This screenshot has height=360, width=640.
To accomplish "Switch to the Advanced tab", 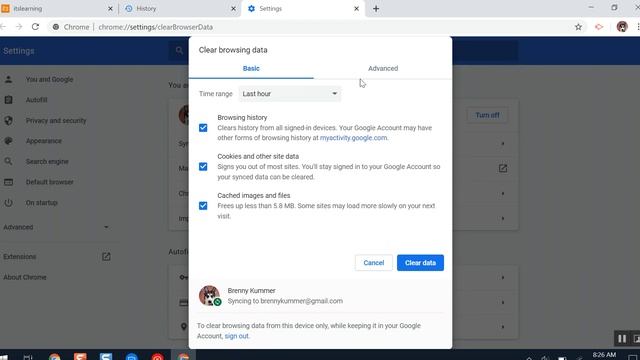I will pos(383,69).
